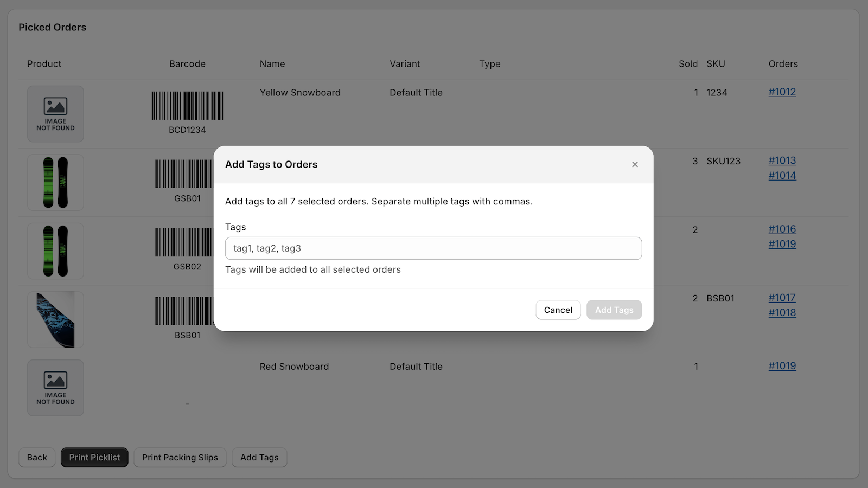Click the Cancel button in the dialog
Image resolution: width=868 pixels, height=488 pixels.
coord(558,310)
